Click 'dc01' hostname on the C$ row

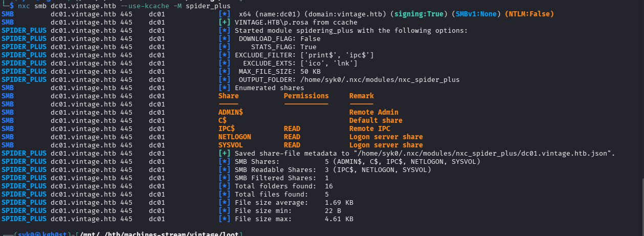pos(157,120)
